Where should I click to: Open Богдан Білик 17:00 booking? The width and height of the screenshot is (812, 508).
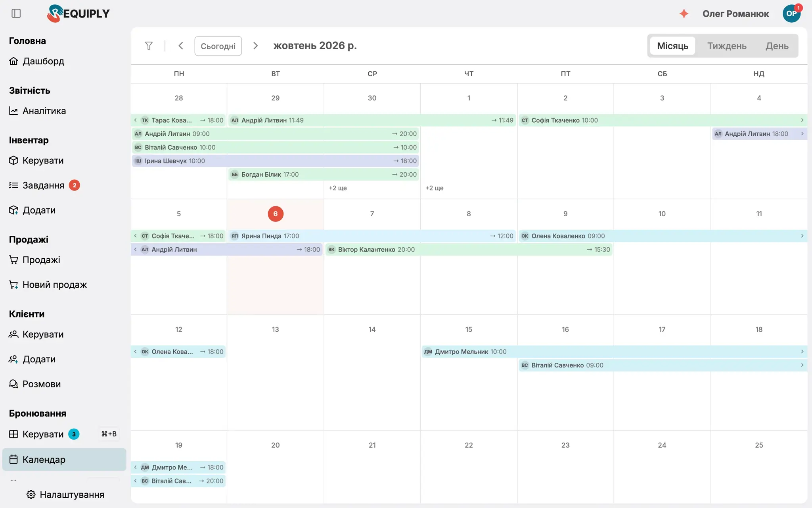pyautogui.click(x=324, y=174)
